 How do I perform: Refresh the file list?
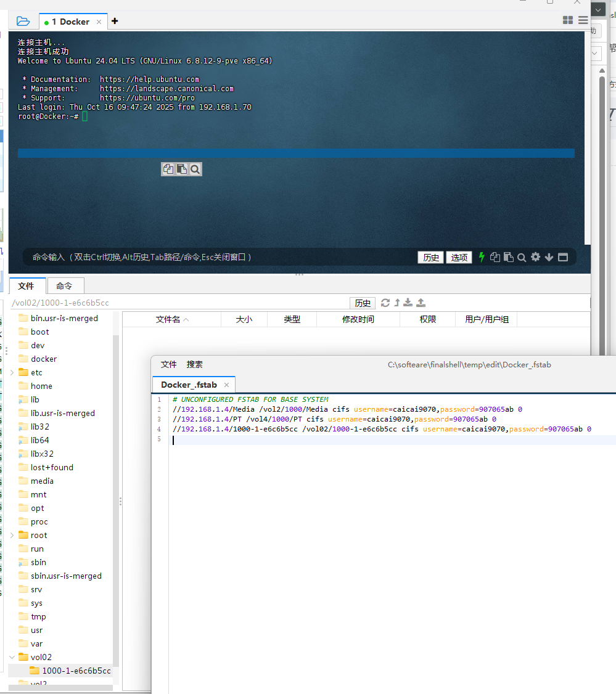pos(385,303)
